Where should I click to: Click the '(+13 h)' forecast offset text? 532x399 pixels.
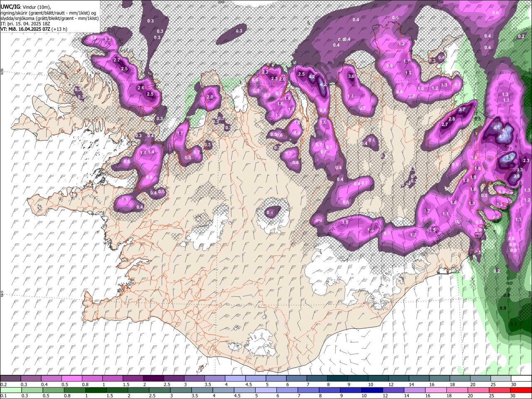[59, 29]
